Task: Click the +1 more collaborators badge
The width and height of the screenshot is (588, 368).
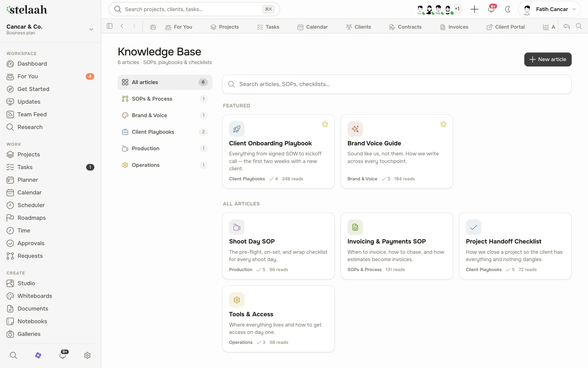Action: tap(457, 9)
